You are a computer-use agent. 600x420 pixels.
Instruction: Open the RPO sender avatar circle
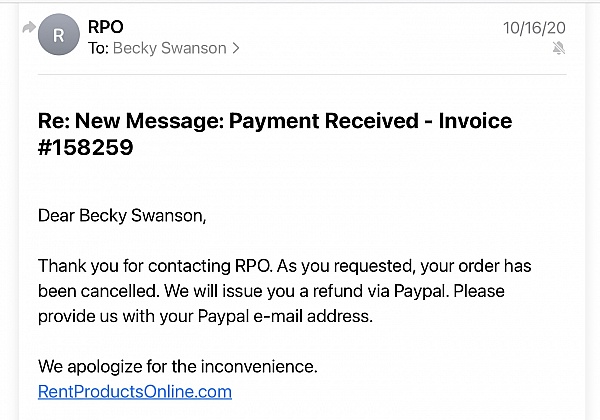pos(59,35)
